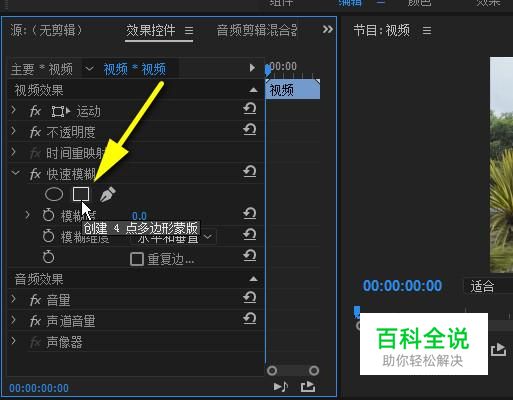
Task: Select the 视频 * 视频 sequence clip link
Action: pos(135,69)
